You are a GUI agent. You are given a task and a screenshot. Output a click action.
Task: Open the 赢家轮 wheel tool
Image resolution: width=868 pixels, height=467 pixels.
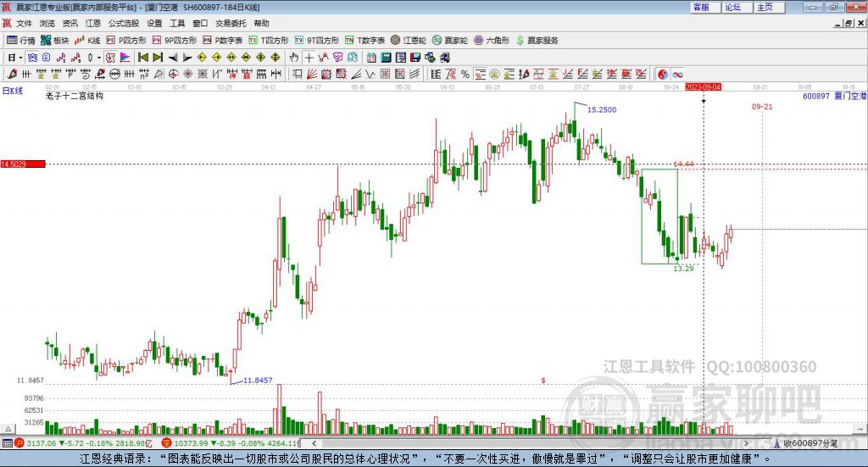[449, 41]
